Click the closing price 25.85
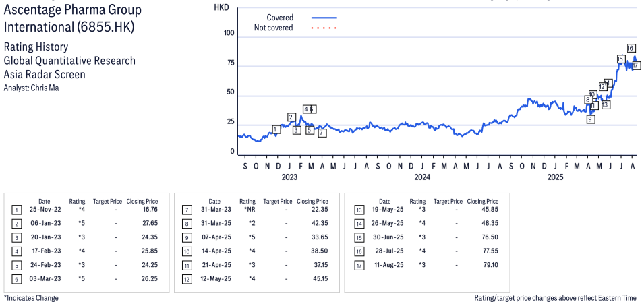 tap(148, 251)
